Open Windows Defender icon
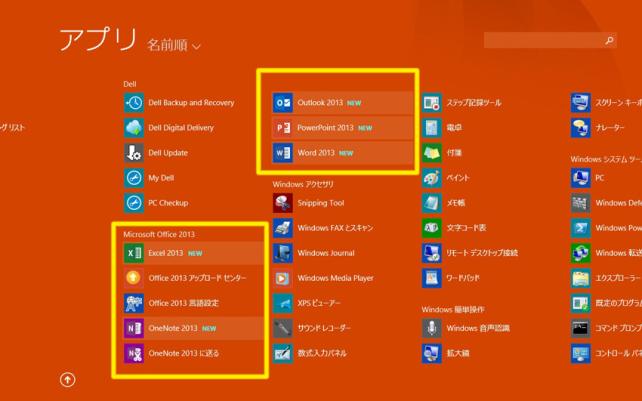This screenshot has width=642, height=401. [x=581, y=203]
